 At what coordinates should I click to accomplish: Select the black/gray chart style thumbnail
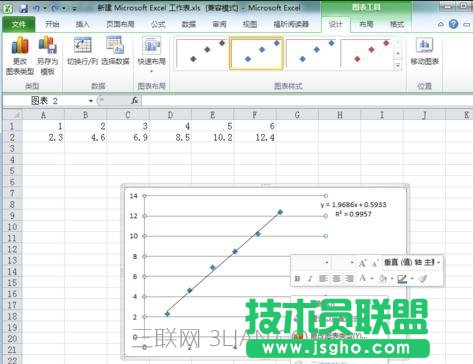pos(202,54)
